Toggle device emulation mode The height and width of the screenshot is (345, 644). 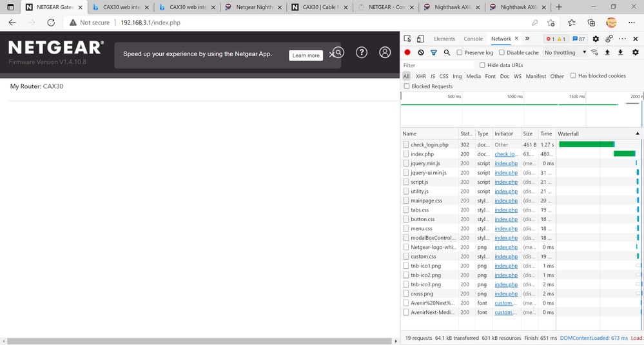click(x=420, y=39)
